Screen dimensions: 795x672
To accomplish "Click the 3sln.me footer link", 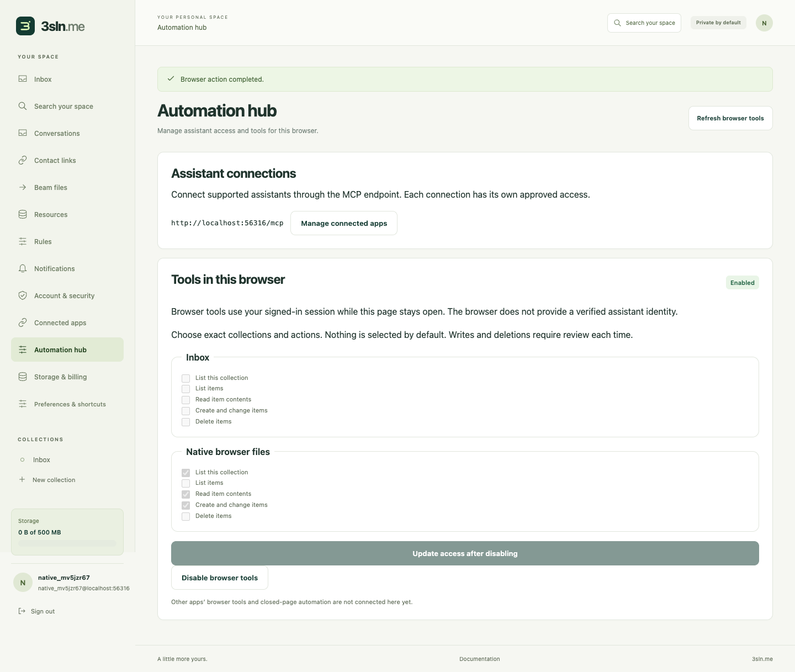I will 762,659.
